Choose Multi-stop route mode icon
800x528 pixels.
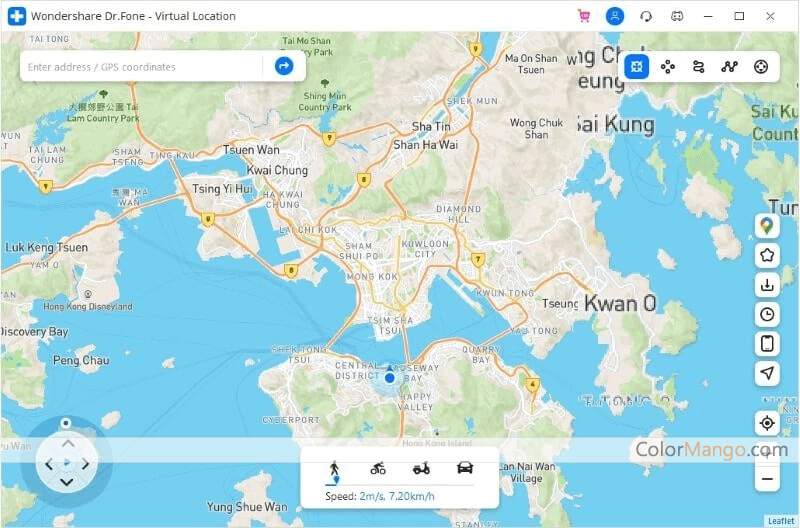click(x=730, y=66)
